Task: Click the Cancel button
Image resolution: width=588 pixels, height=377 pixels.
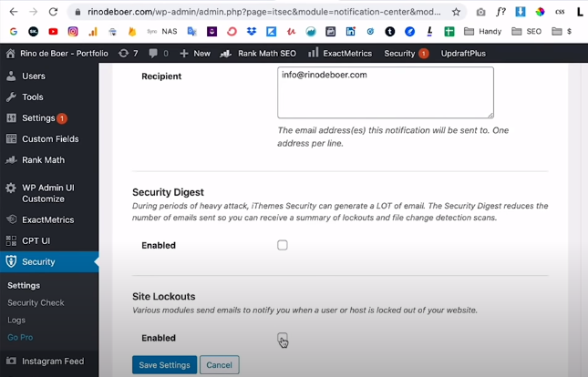Action: pos(219,365)
